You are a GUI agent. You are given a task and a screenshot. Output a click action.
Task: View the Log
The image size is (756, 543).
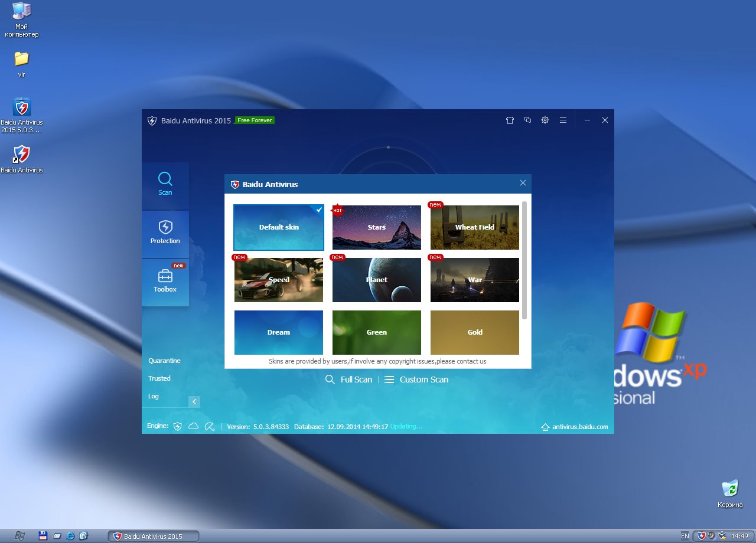tap(154, 396)
